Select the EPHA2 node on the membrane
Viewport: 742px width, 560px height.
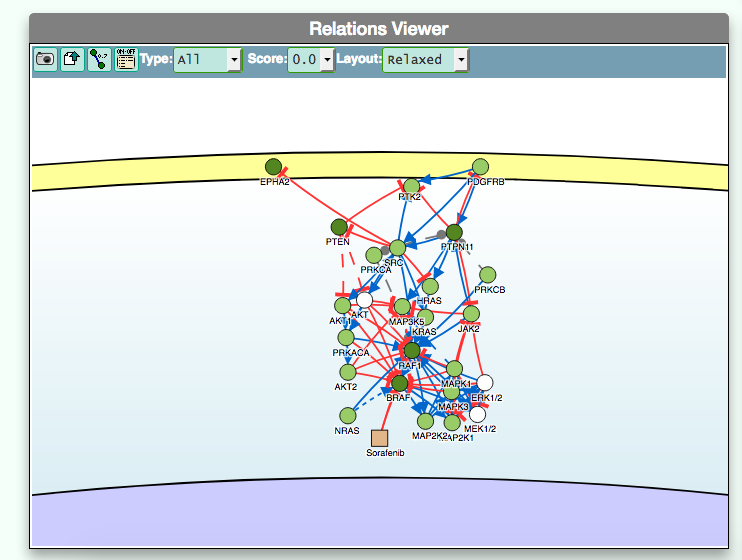(x=273, y=166)
